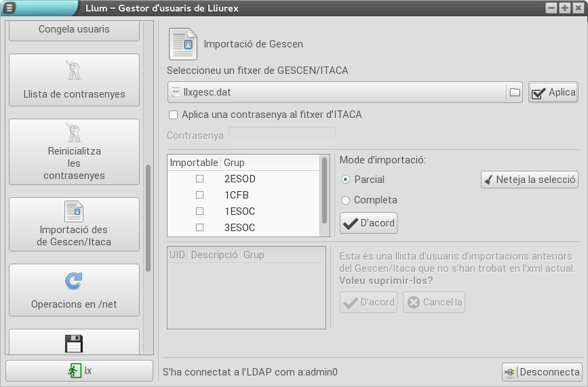Click the Reinicialitza les contrasenyes icon

(73, 132)
